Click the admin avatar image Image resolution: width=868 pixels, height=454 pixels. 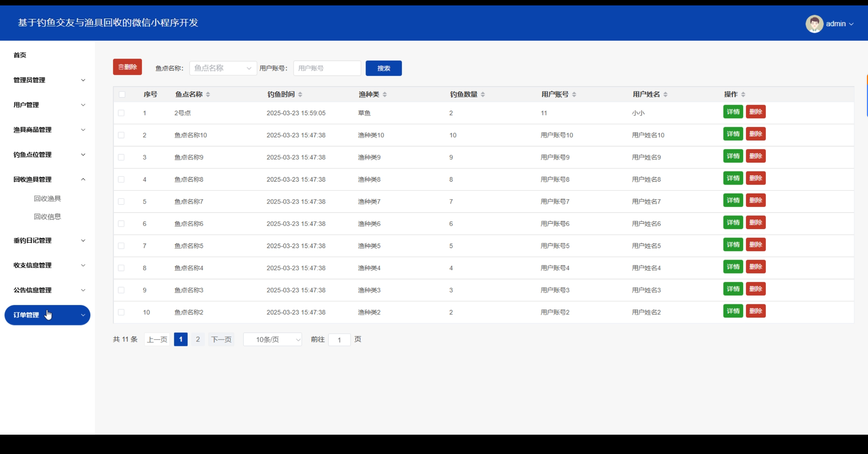pos(814,24)
